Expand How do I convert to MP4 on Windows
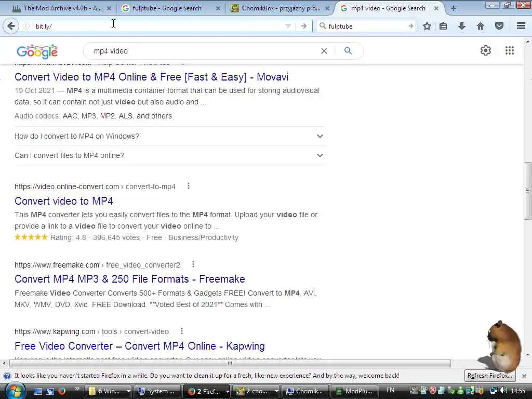Image resolution: width=532 pixels, height=399 pixels. (170, 136)
